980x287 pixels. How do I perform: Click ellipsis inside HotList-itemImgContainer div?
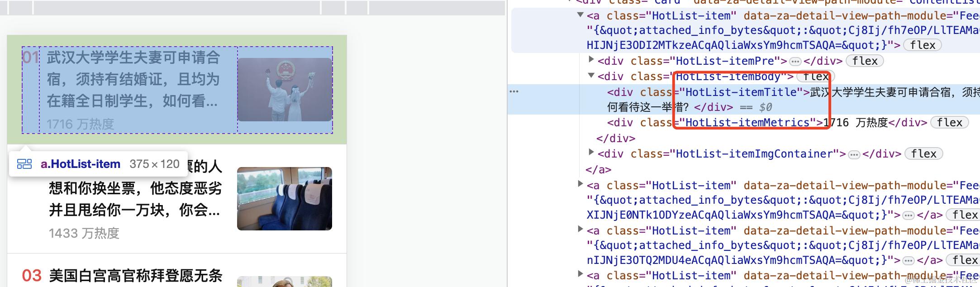pyautogui.click(x=854, y=154)
